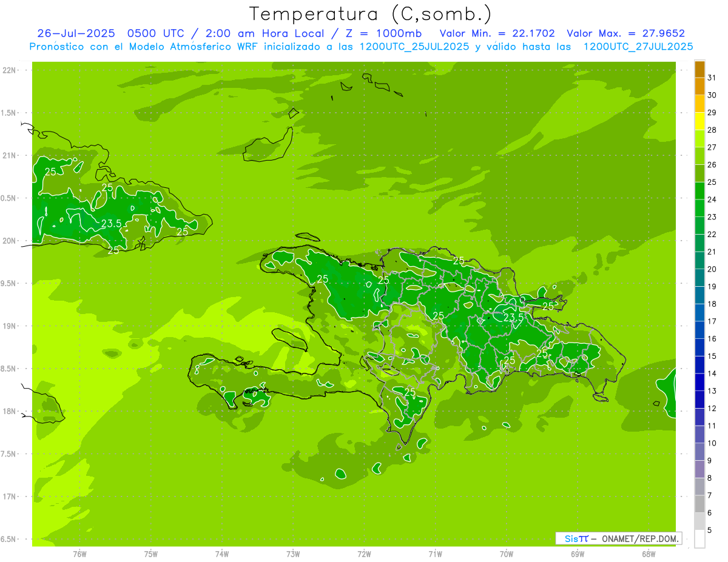
Task: Click colorbar swatch between 22 and 23
Action: [x=699, y=226]
